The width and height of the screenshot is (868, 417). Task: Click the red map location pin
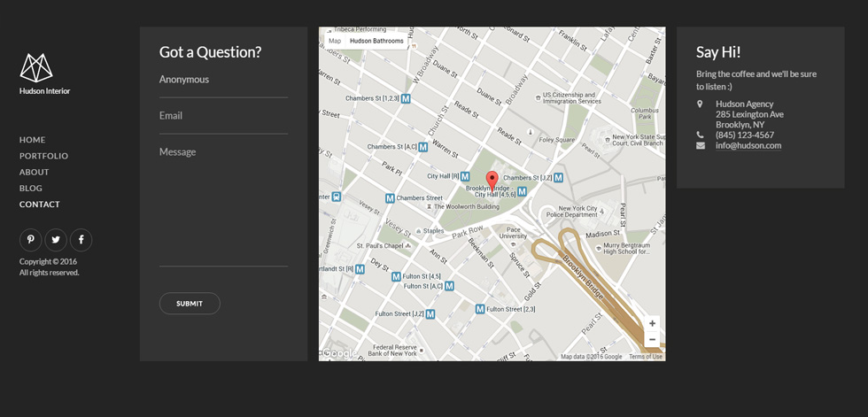492,181
